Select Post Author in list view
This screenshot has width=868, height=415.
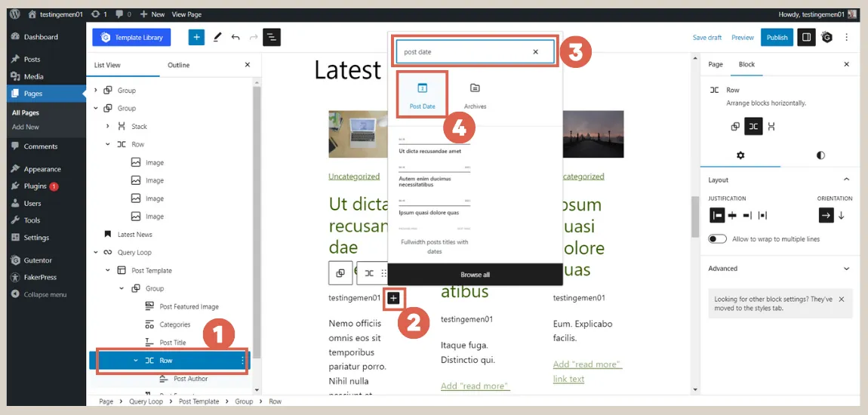coord(190,379)
